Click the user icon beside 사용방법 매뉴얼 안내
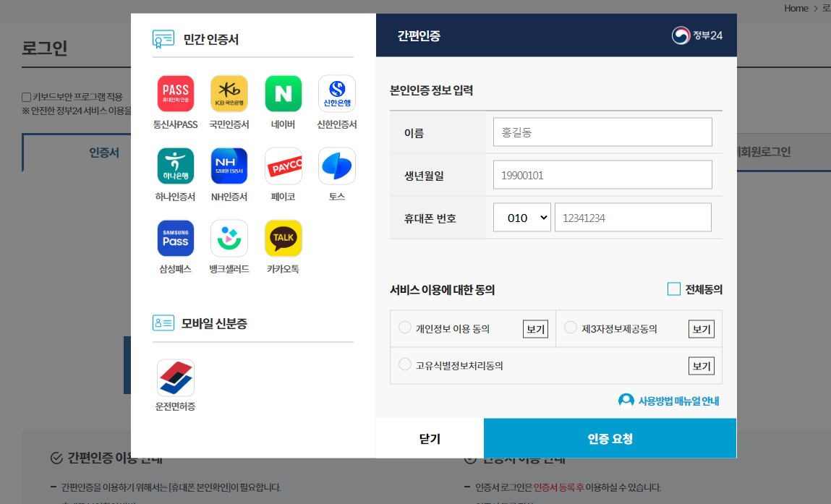Image resolution: width=831 pixels, height=504 pixels. tap(626, 400)
